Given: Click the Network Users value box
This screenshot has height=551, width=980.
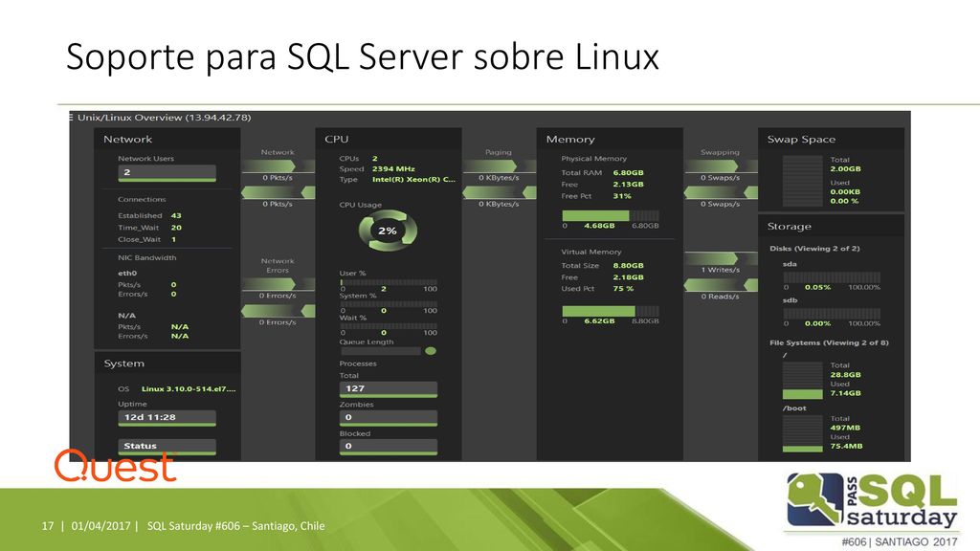Looking at the screenshot, I should (167, 172).
